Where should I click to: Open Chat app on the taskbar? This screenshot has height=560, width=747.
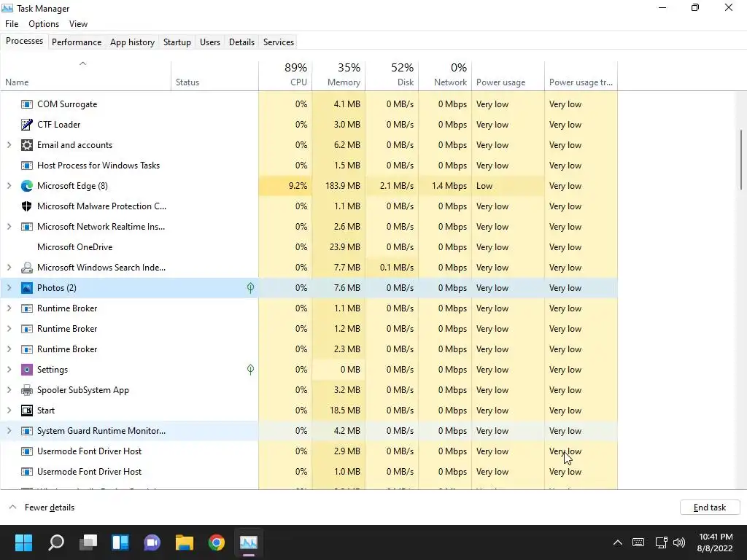pyautogui.click(x=152, y=542)
